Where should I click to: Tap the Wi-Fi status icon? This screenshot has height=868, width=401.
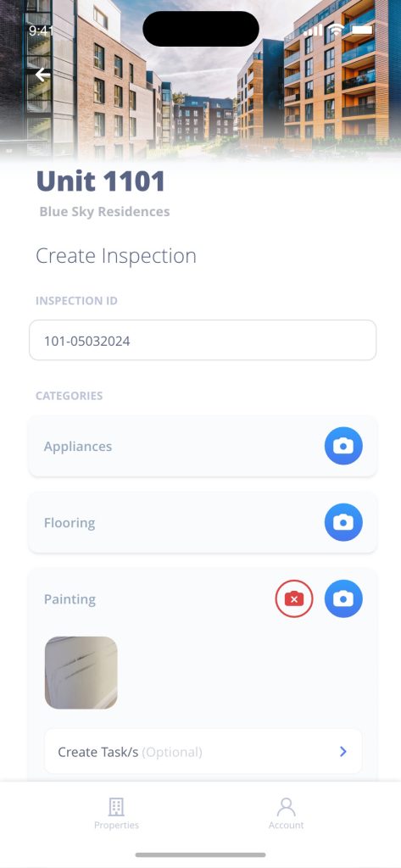click(x=336, y=30)
